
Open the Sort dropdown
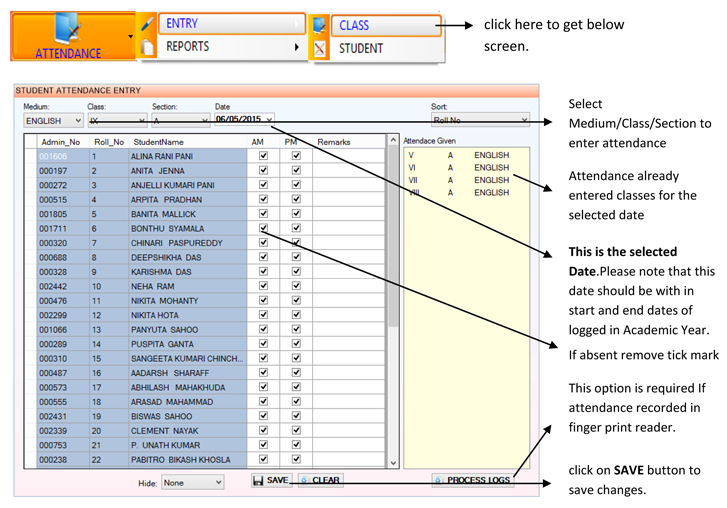click(480, 120)
